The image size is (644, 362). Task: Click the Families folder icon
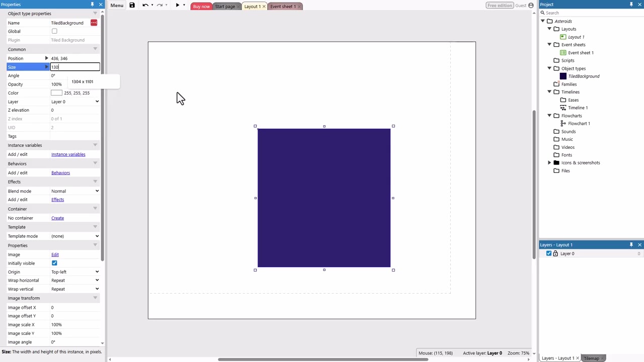(556, 84)
